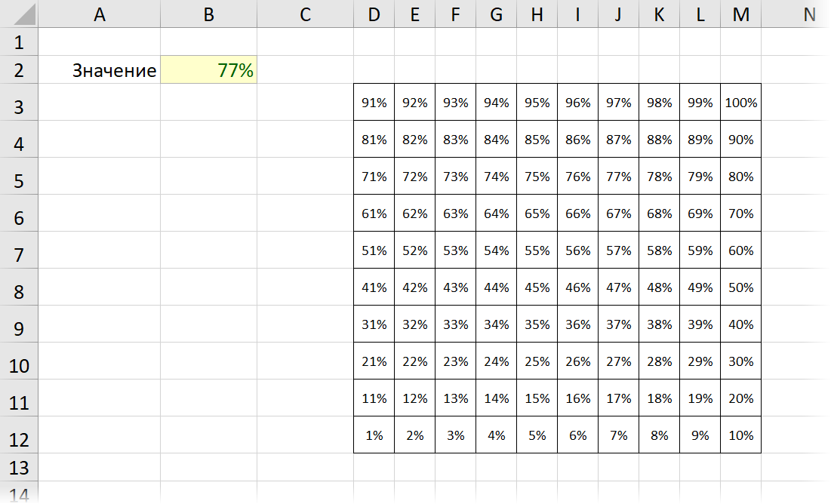The height and width of the screenshot is (504, 831).
Task: Select the yellow cell showing 77%
Action: click(x=209, y=69)
